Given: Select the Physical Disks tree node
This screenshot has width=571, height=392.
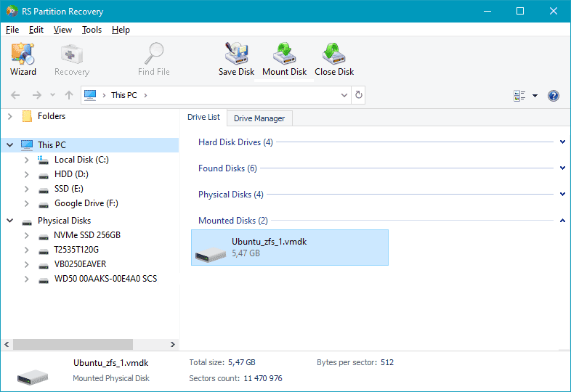Looking at the screenshot, I should [x=64, y=221].
